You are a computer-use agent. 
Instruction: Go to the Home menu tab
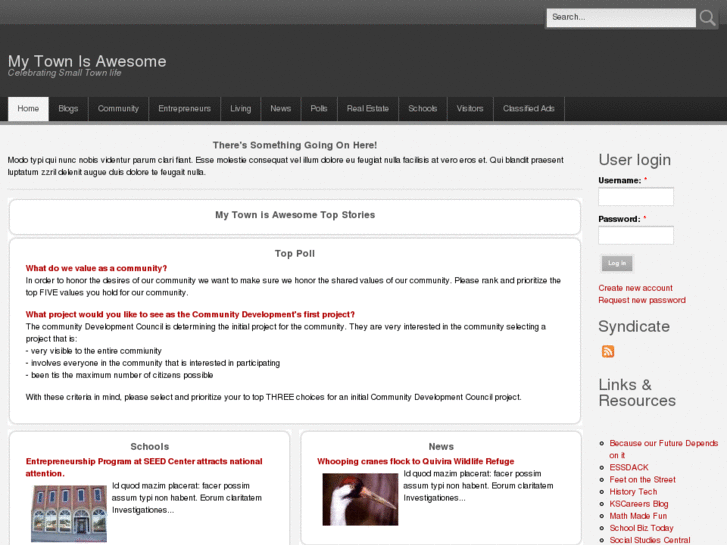coord(28,109)
